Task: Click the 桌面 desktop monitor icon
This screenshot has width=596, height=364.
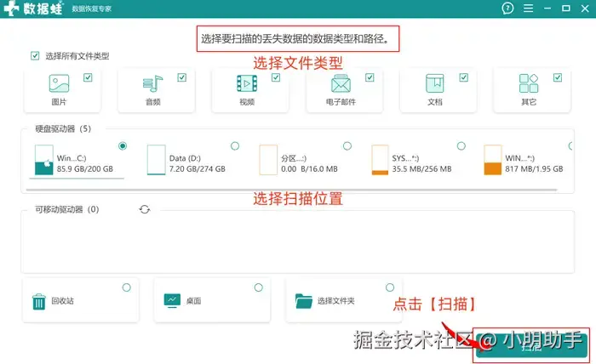Action: pos(172,300)
